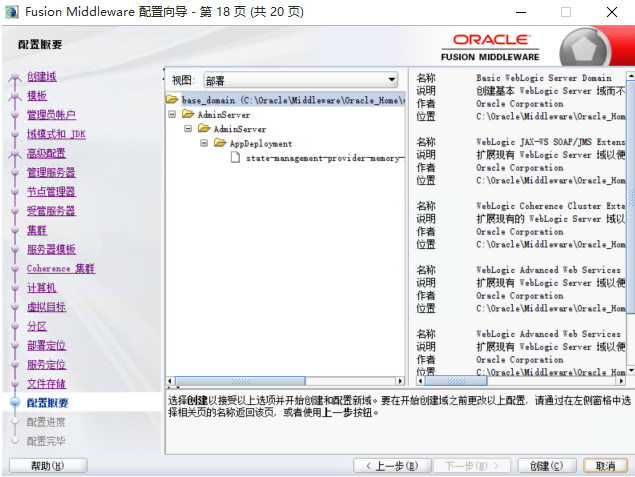Collapse the nested AdminServer node
This screenshot has height=477, width=635.
click(x=188, y=129)
